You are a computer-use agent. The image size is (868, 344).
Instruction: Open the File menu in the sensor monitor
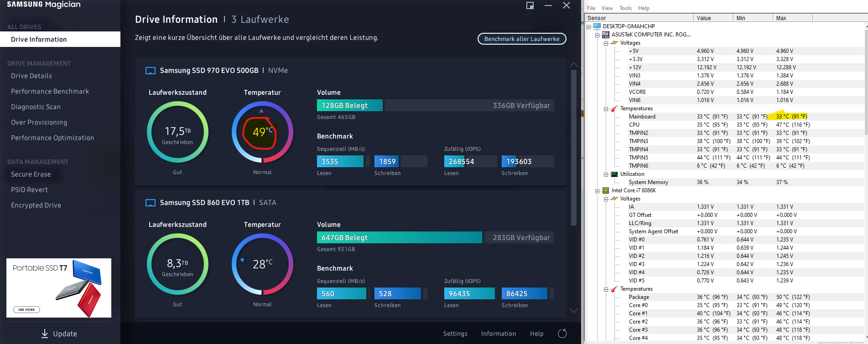pyautogui.click(x=591, y=8)
